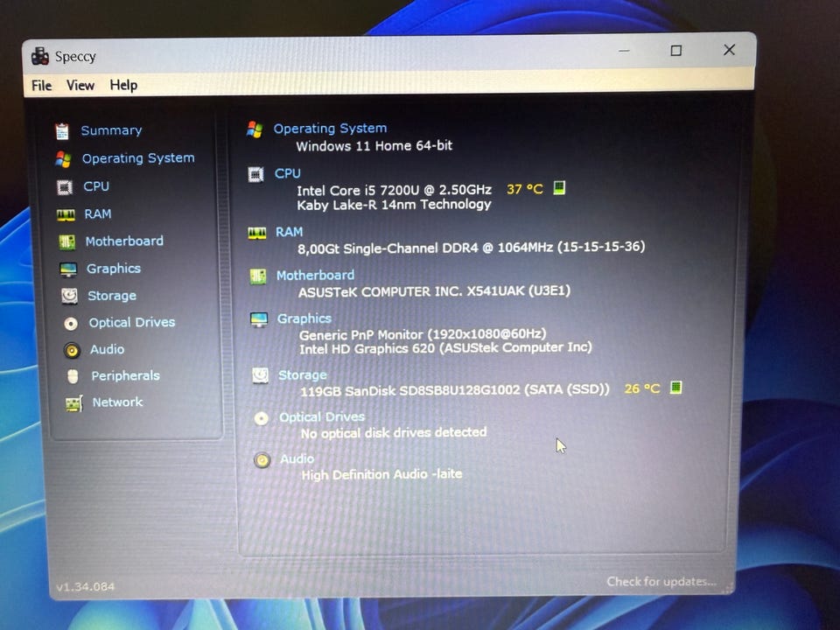Open the Summary section in sidebar

[111, 130]
